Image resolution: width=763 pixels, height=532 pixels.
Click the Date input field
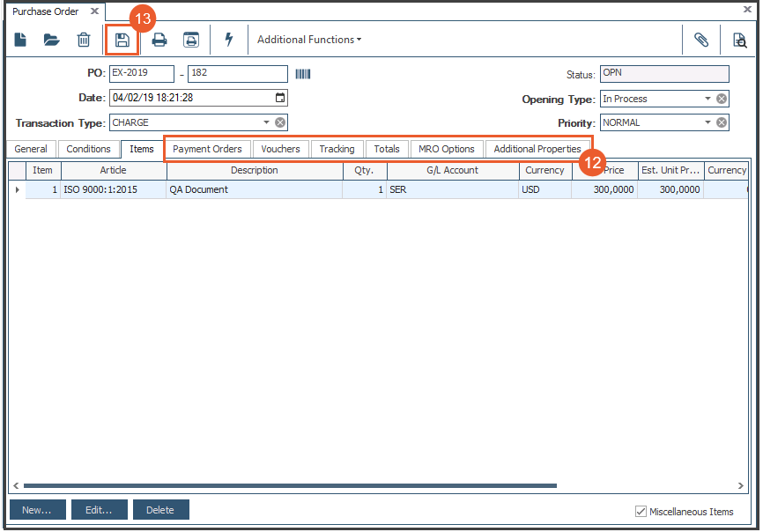[x=198, y=98]
